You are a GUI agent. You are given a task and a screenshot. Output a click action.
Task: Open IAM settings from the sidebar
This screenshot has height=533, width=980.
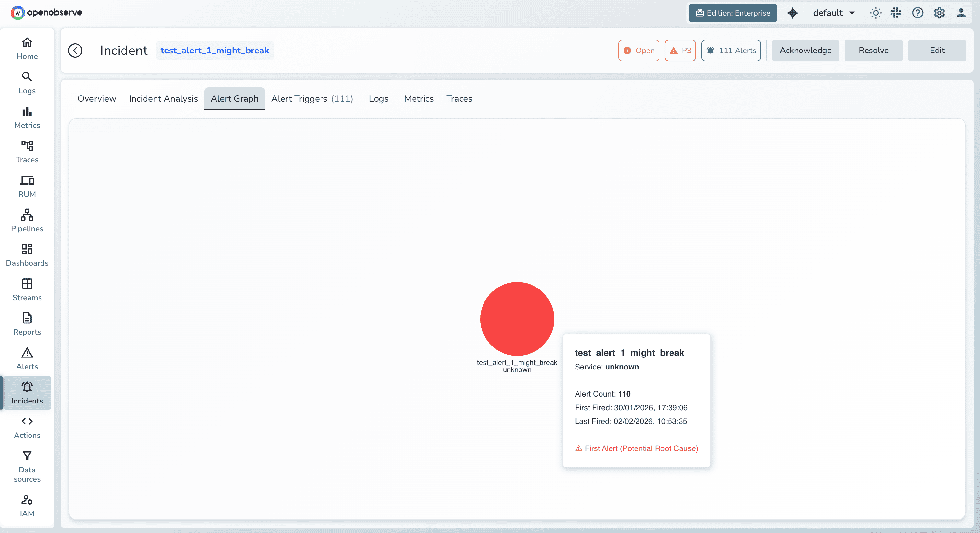click(x=27, y=505)
